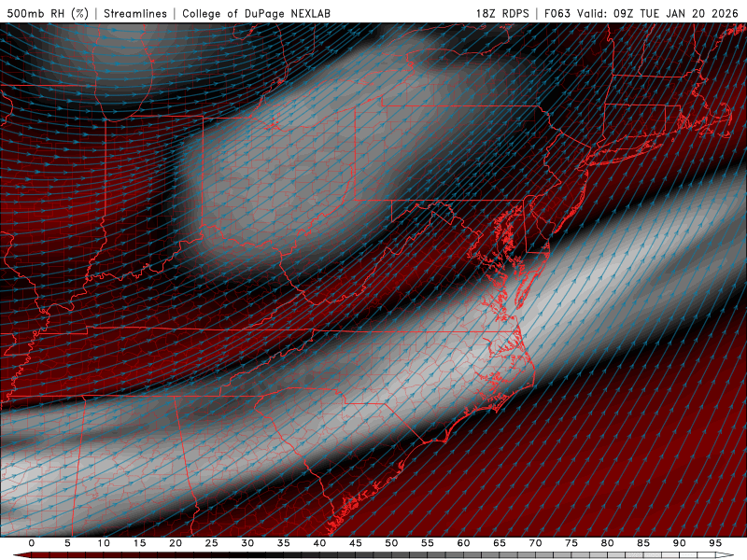747x560 pixels.
Task: Click the "F063" forecast hour text
Action: [x=557, y=13]
